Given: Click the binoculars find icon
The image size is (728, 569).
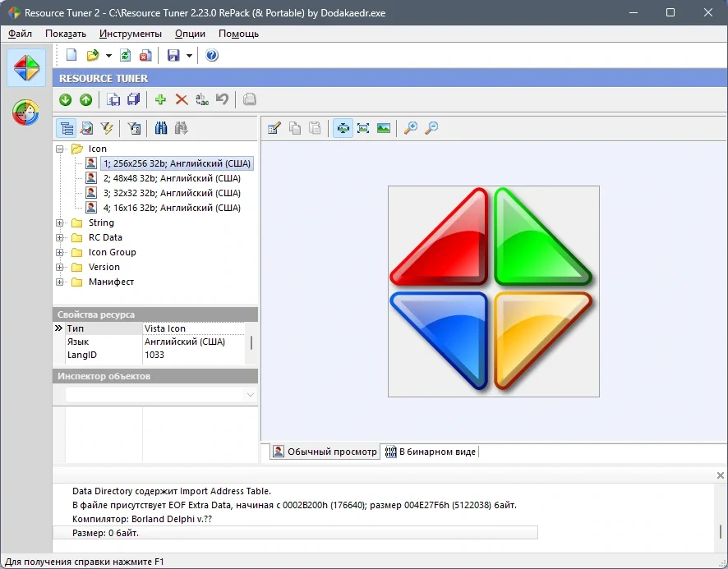Looking at the screenshot, I should (161, 128).
